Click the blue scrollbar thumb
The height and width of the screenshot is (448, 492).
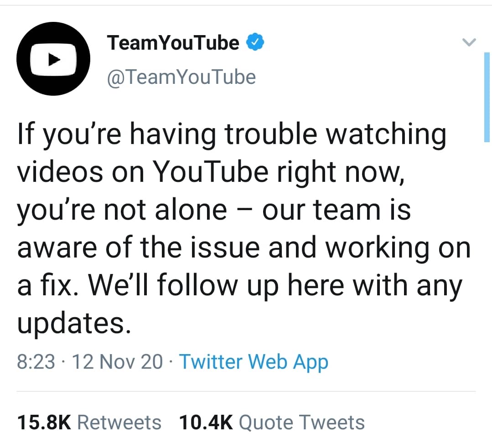(487, 97)
